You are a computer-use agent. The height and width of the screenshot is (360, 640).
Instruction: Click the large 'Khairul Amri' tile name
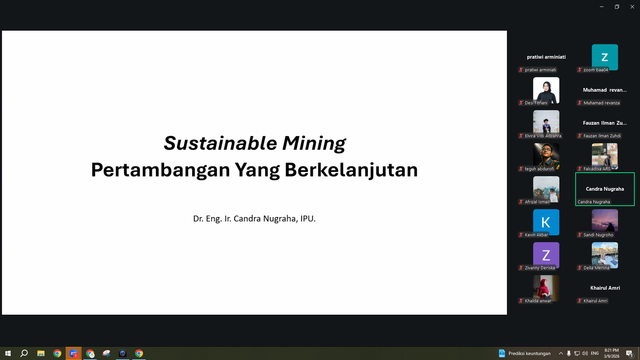point(605,288)
